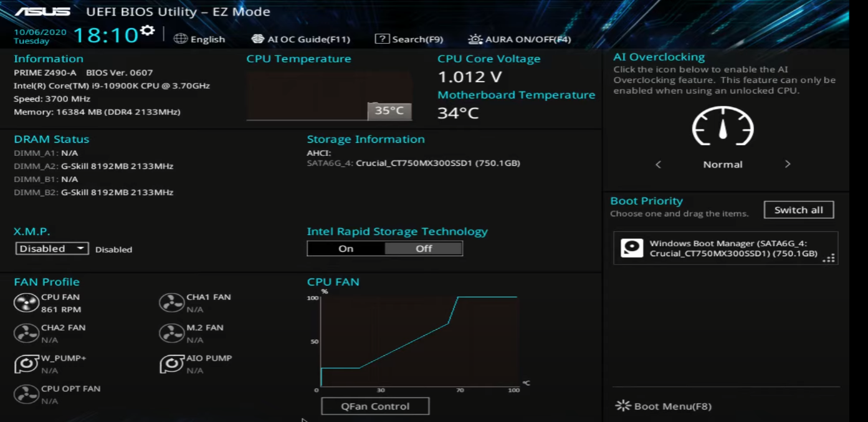Select the AIO PUMP icon
The height and width of the screenshot is (422, 868).
pyautogui.click(x=171, y=364)
